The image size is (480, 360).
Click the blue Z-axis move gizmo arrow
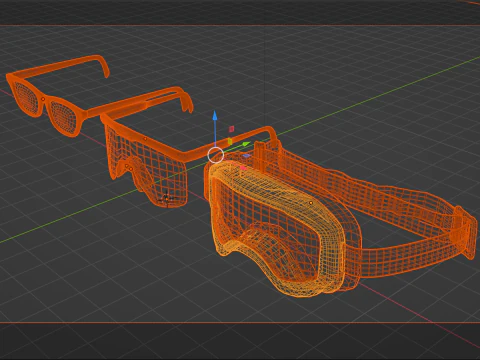(x=215, y=116)
